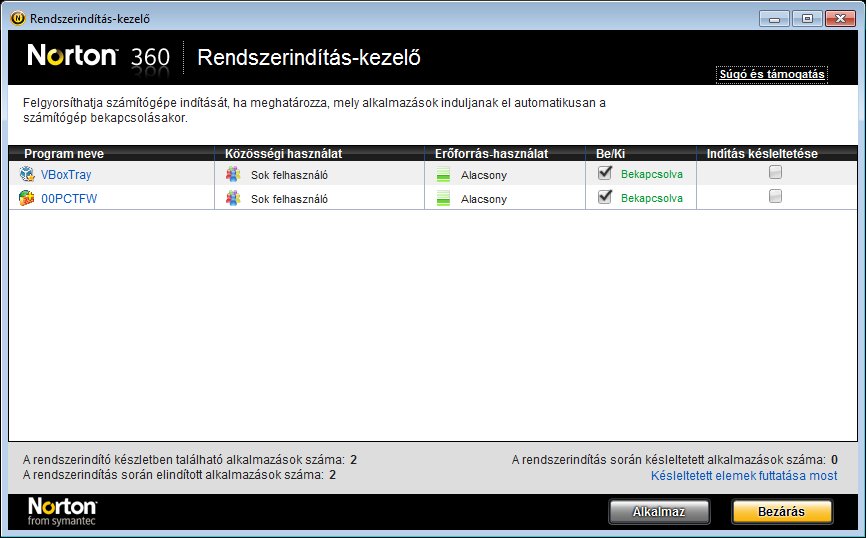
Task: Enable delayed start for VBoxTray
Action: (775, 173)
